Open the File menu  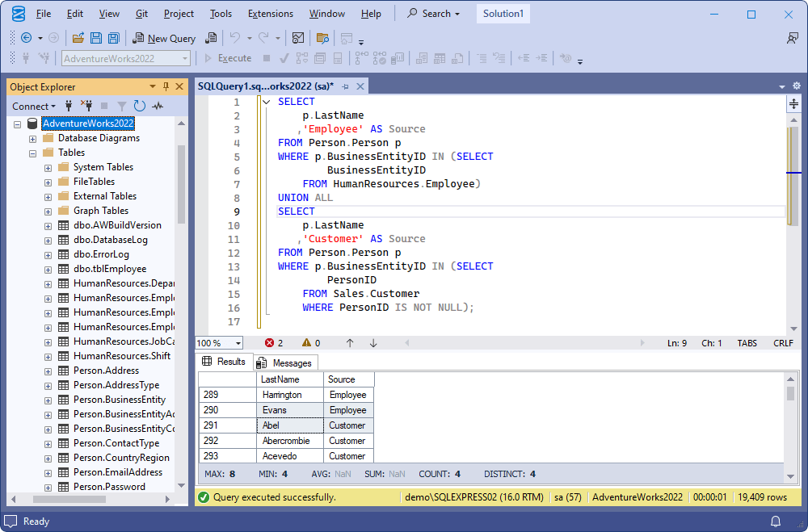click(x=44, y=14)
